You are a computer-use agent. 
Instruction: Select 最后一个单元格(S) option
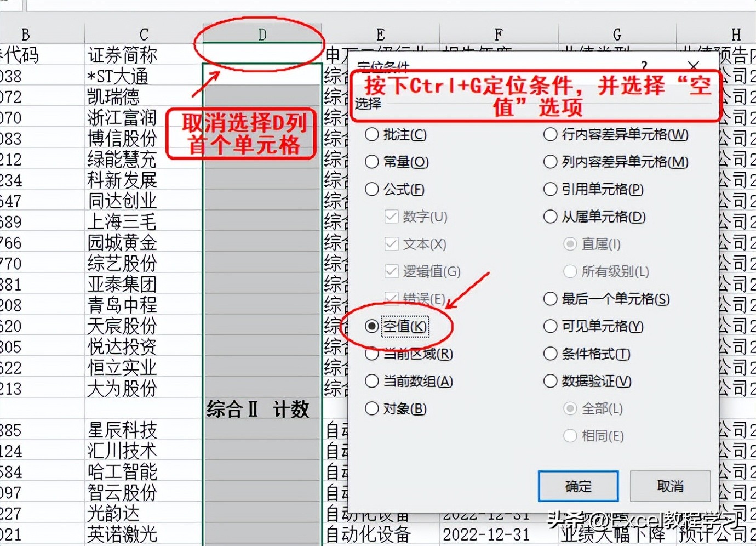550,299
